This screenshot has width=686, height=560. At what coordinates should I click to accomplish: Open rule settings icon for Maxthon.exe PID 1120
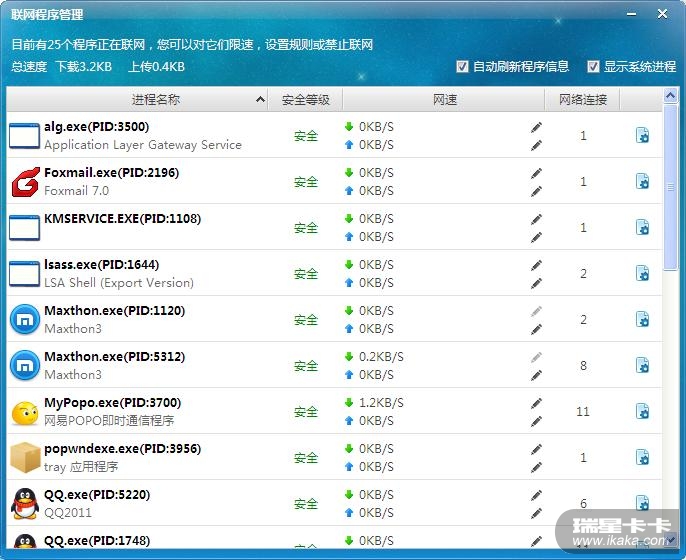642,319
